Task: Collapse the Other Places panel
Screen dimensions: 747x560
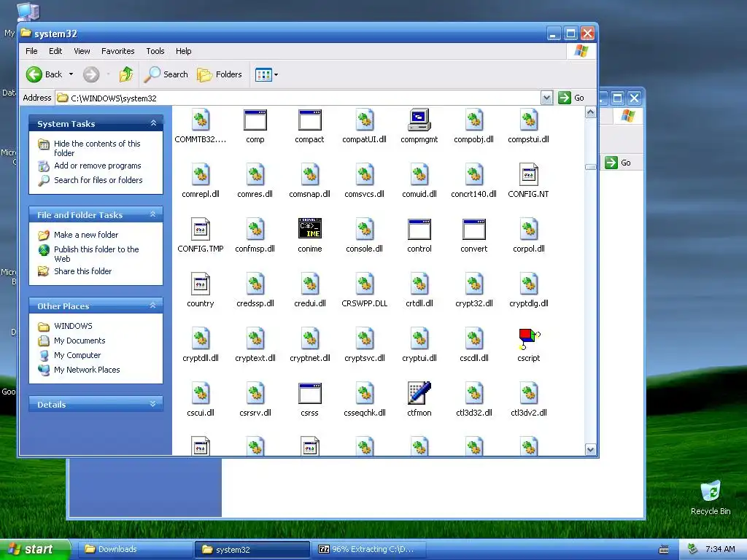Action: [153, 306]
